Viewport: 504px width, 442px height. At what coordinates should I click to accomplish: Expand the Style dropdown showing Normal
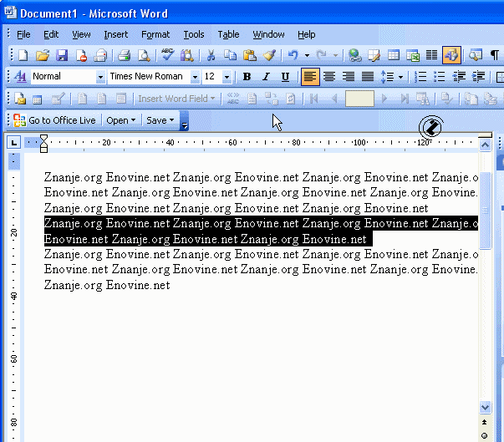(100, 77)
